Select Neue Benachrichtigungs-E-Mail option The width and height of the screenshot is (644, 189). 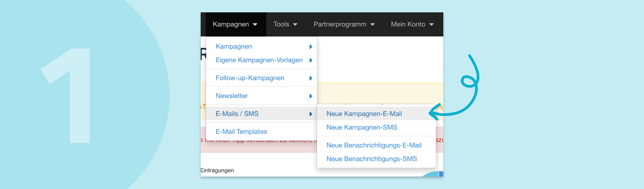tap(374, 145)
